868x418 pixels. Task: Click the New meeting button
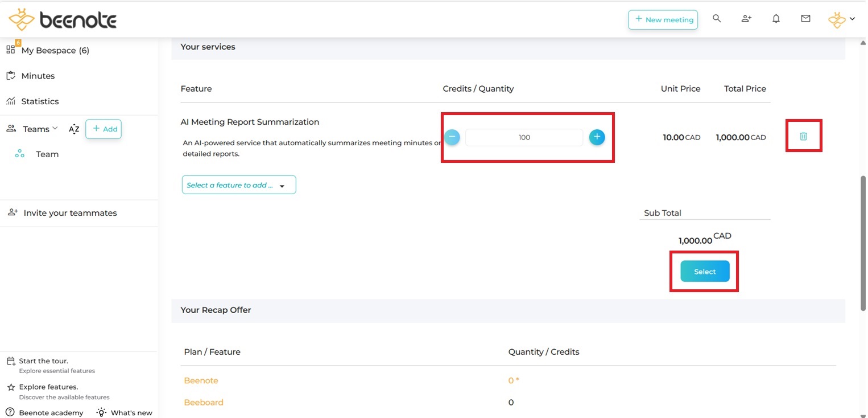(x=663, y=19)
